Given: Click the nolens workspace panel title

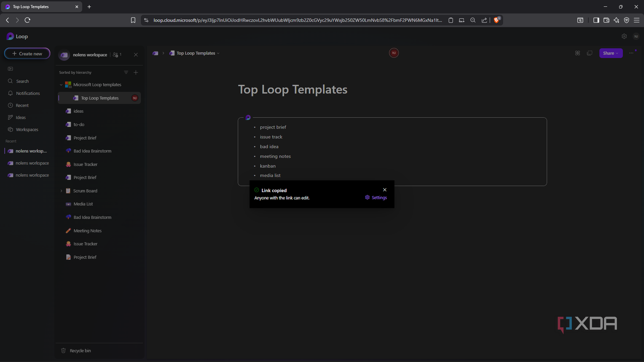Looking at the screenshot, I should [x=90, y=55].
